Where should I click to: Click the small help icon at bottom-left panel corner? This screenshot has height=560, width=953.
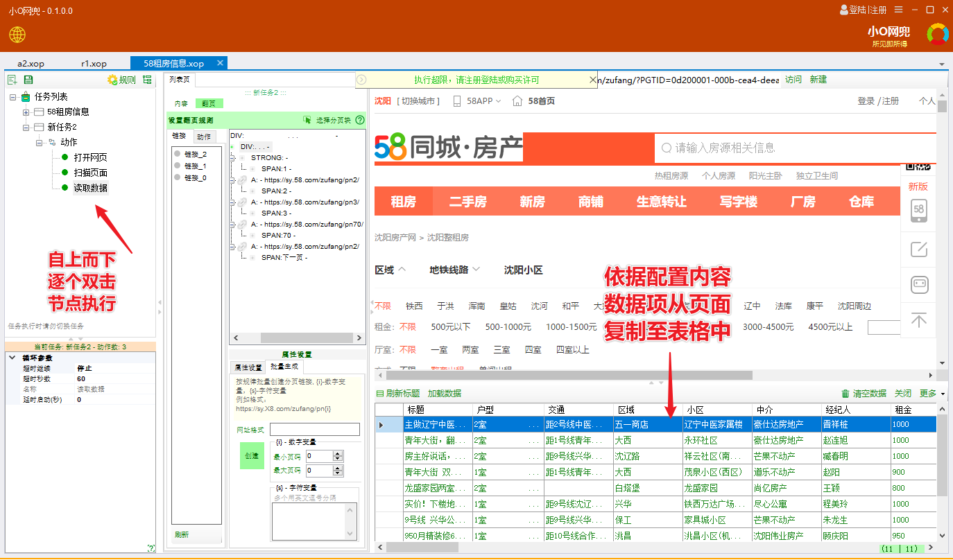point(151,548)
